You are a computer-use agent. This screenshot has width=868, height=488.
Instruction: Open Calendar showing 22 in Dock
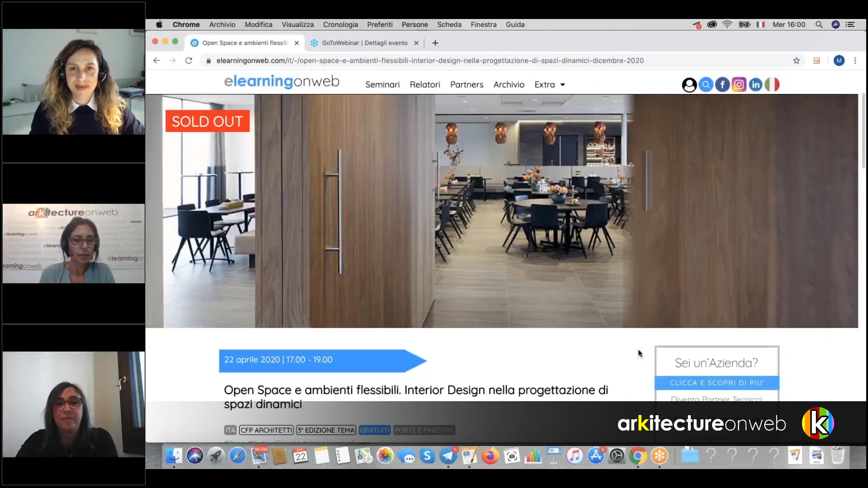pyautogui.click(x=301, y=456)
